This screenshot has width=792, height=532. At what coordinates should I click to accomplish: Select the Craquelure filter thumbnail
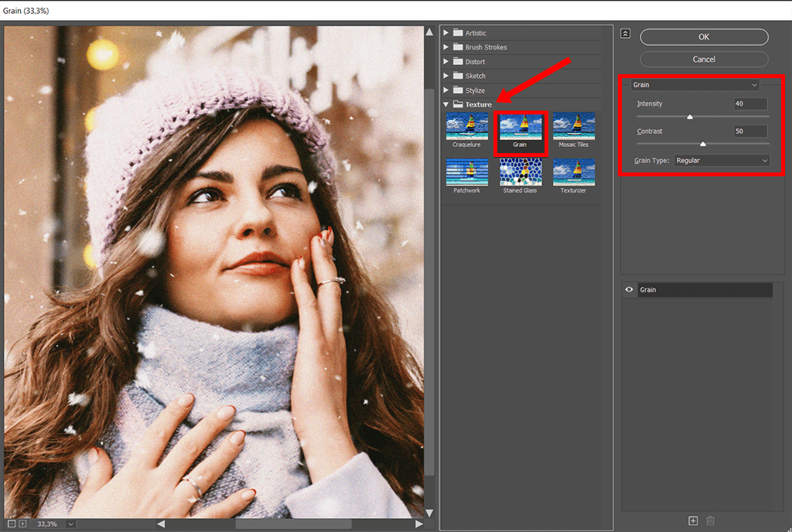tap(466, 126)
